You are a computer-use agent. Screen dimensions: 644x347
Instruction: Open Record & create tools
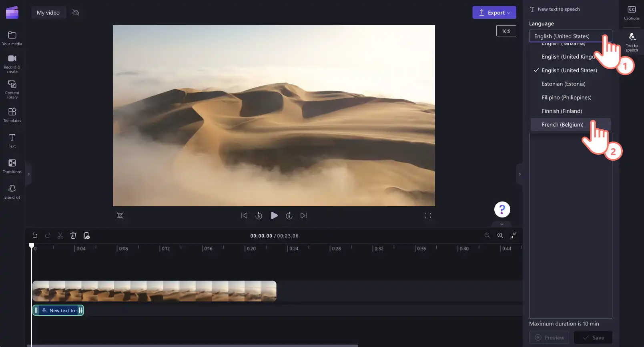[x=12, y=64]
